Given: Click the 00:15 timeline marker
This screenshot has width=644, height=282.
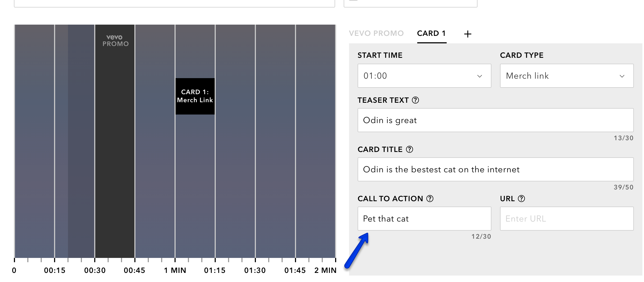Looking at the screenshot, I should point(55,270).
